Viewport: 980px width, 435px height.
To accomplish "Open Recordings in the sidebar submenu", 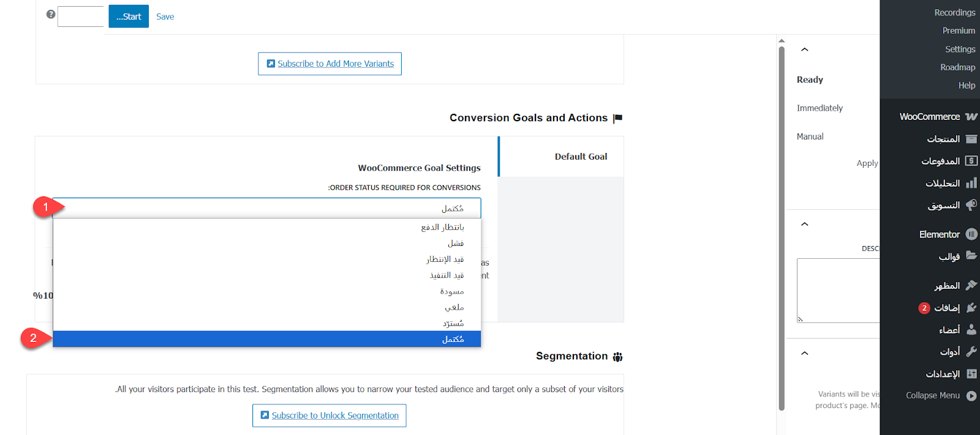I will (954, 12).
